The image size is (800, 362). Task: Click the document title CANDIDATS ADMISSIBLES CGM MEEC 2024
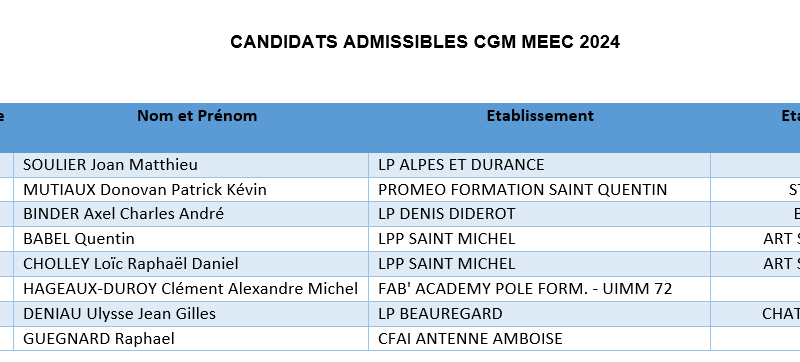[425, 42]
